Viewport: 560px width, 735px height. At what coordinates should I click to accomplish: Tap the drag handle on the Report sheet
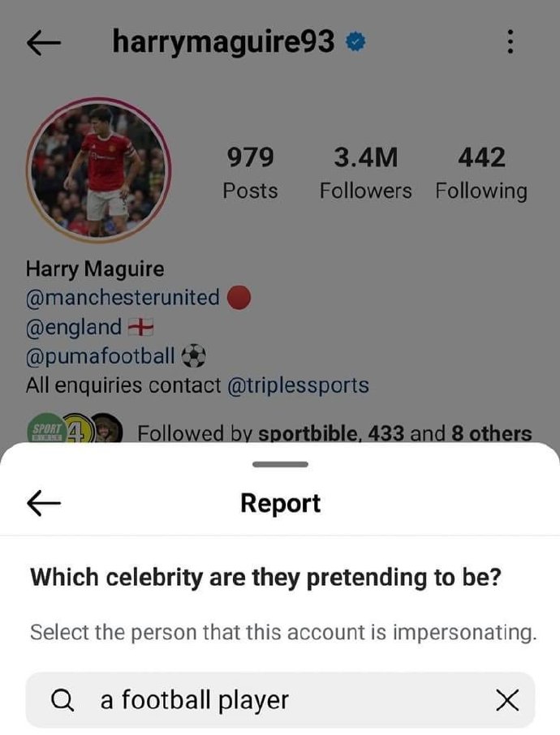pos(280,465)
